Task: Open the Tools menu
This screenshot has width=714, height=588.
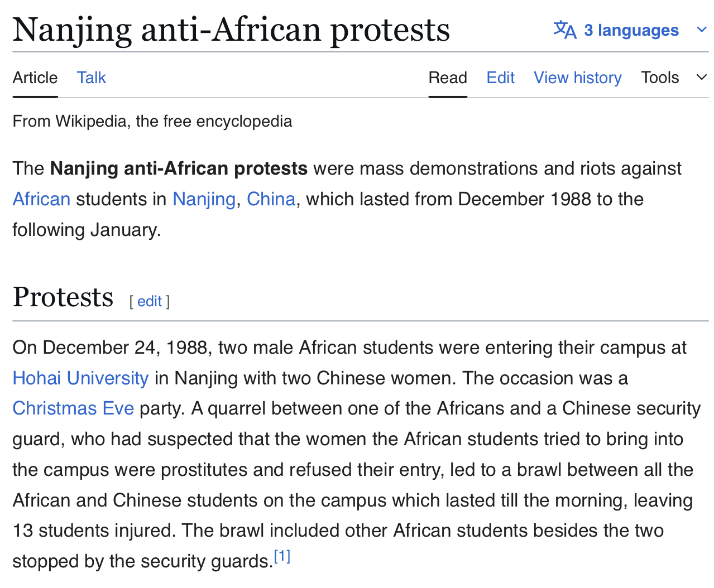Action: pyautogui.click(x=660, y=78)
